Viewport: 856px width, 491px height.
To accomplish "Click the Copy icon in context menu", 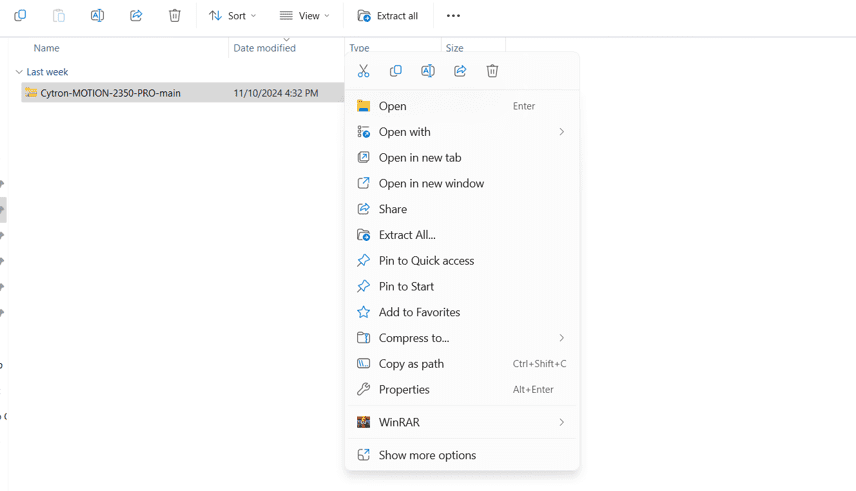I will tap(396, 71).
